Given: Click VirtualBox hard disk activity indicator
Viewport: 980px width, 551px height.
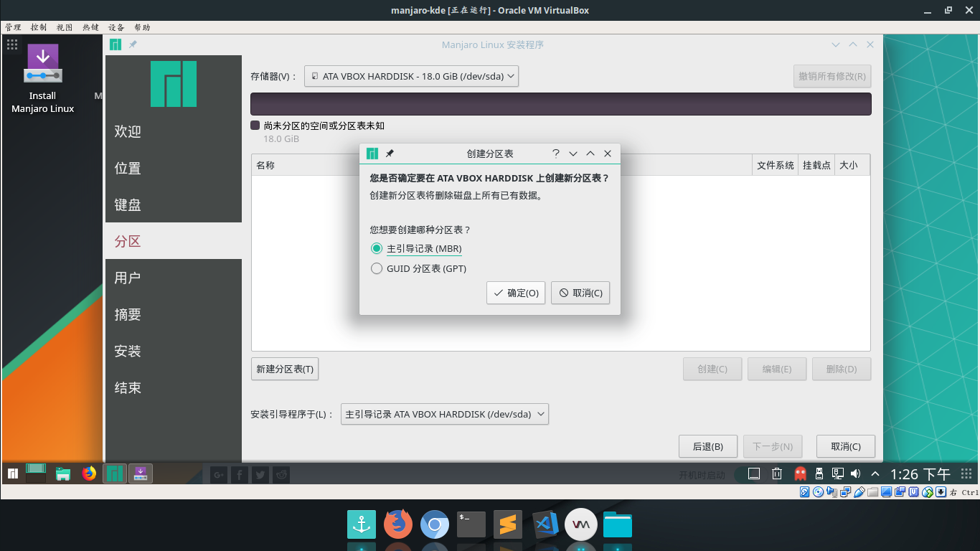Looking at the screenshot, I should (x=805, y=492).
